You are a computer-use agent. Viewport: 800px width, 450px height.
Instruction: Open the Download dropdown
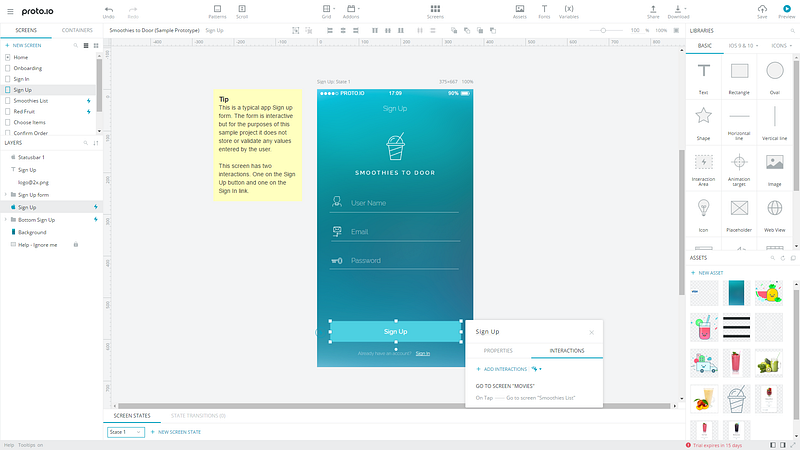[678, 12]
